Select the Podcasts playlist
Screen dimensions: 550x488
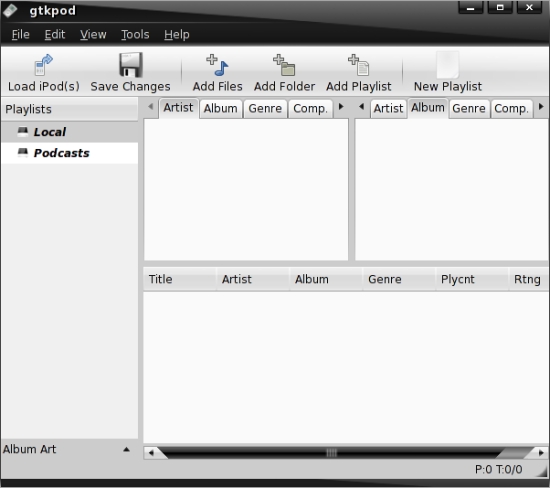coord(69,153)
